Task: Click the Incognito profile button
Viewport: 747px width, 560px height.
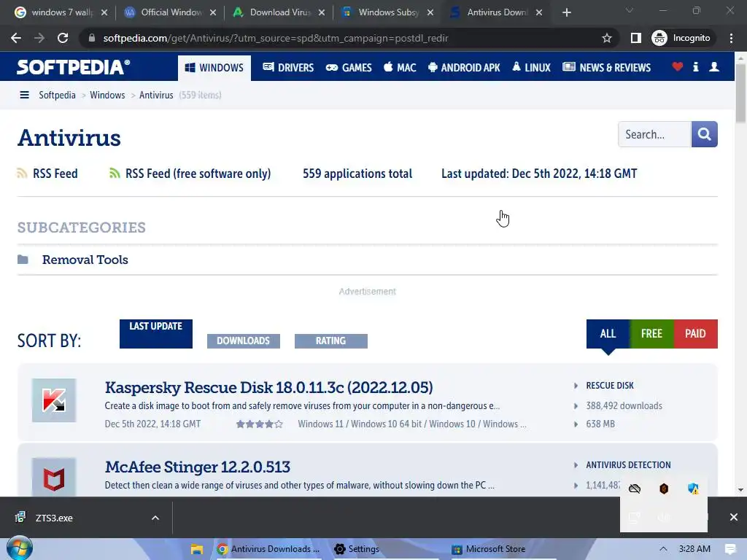Action: pos(681,38)
